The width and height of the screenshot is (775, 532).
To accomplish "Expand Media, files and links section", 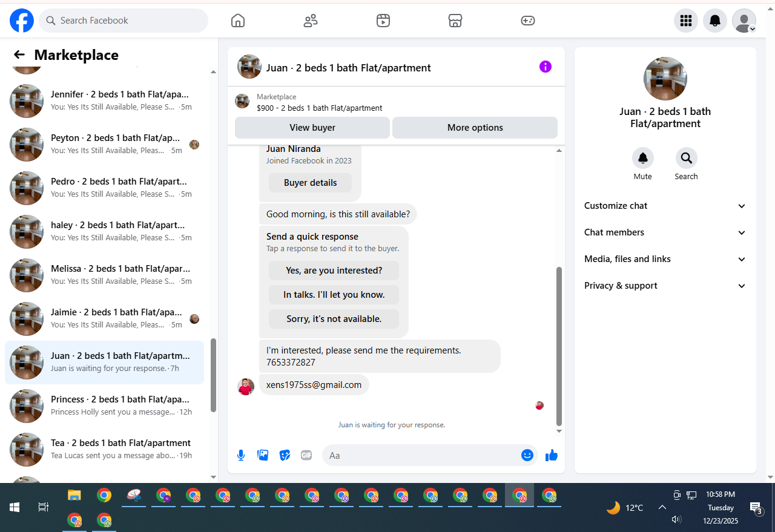I will pyautogui.click(x=665, y=259).
